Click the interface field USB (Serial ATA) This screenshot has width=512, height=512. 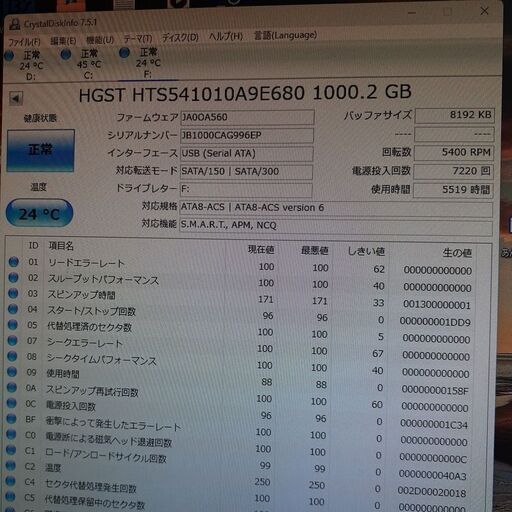tap(246, 154)
